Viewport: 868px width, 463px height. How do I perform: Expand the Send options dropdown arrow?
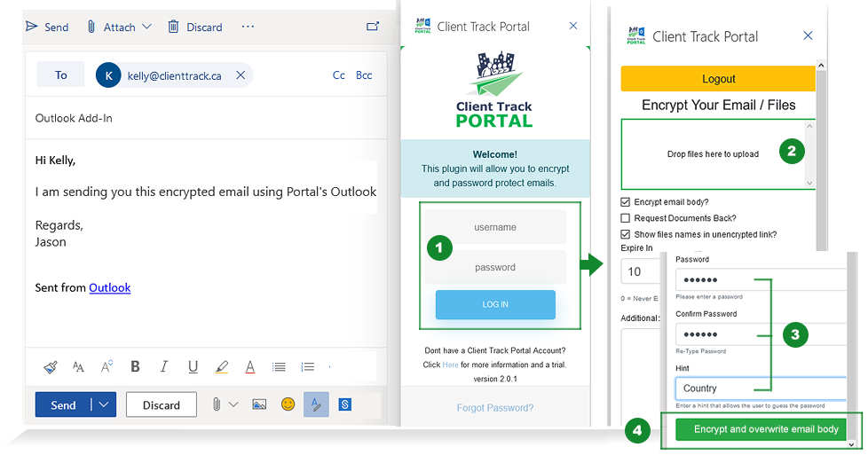(x=104, y=404)
